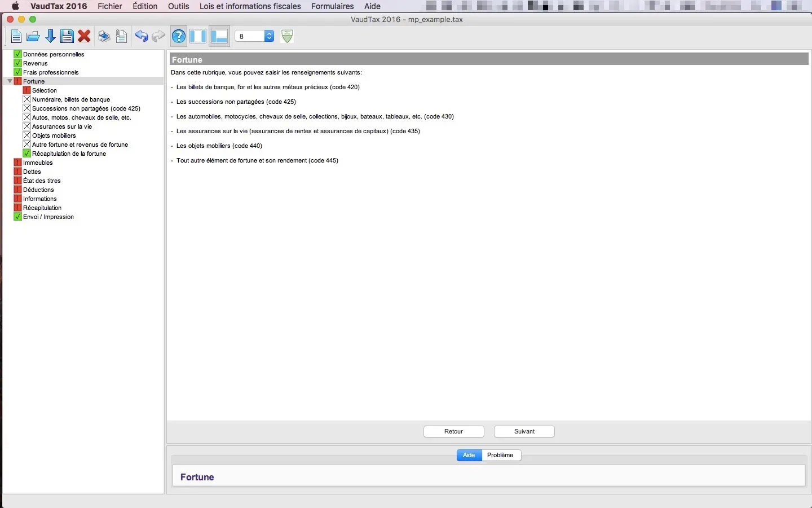Click crossed box icon beside Objets mobiliers
812x508 pixels.
[x=27, y=135]
